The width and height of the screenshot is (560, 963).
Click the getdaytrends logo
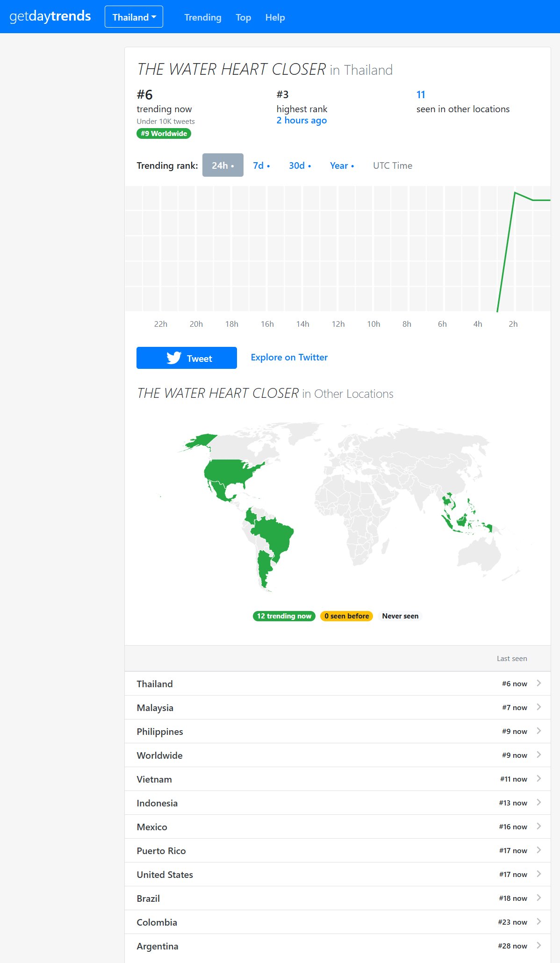click(x=50, y=16)
